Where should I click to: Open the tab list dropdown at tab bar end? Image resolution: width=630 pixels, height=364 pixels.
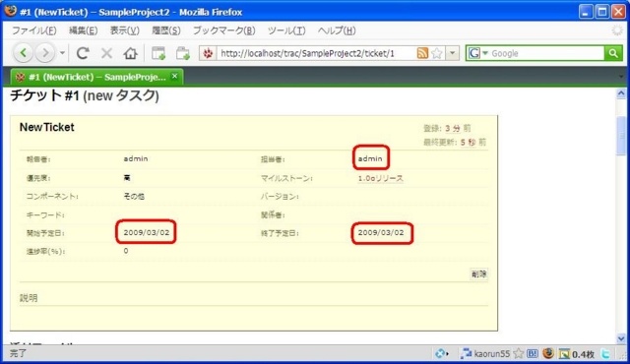(x=621, y=77)
